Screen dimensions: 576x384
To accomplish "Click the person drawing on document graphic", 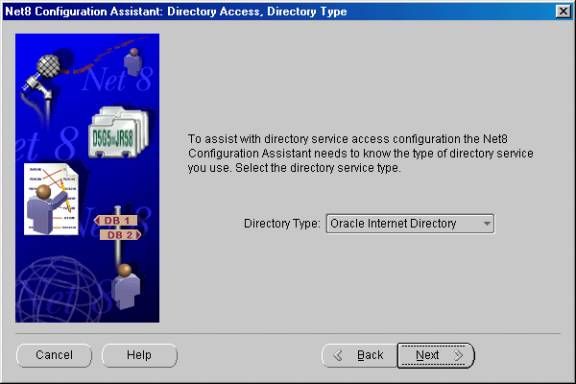I will click(51, 199).
